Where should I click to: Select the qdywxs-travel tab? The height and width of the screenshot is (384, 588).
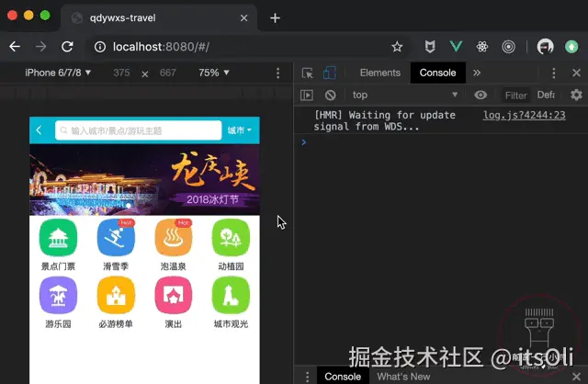[159, 18]
